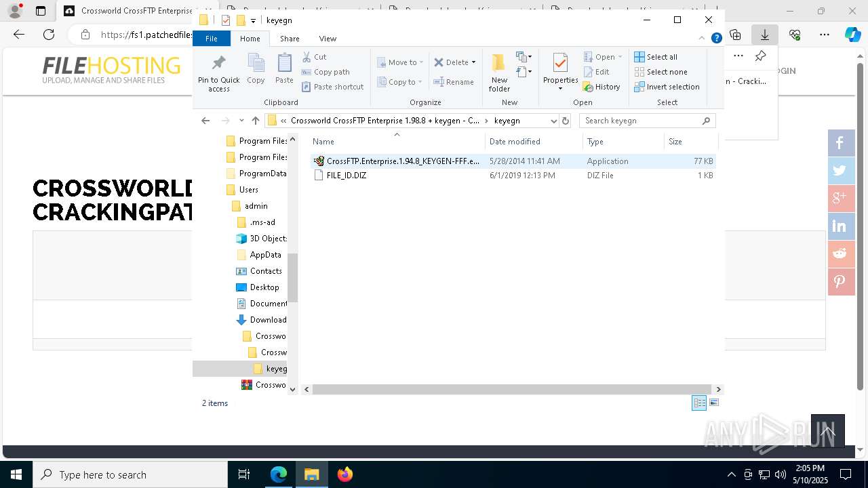Viewport: 868px width, 488px height.
Task: Expand New item dropdown in ribbon
Action: click(524, 57)
